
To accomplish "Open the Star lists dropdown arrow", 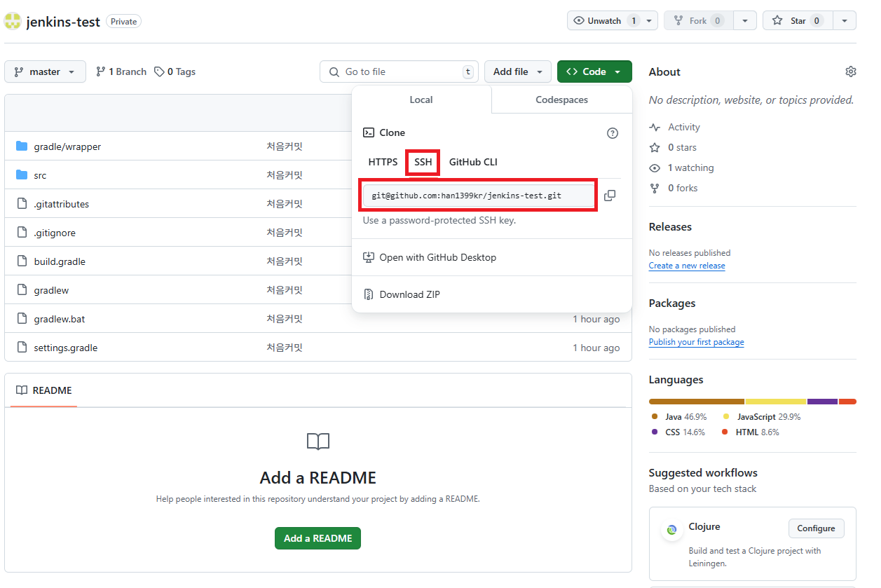I will click(x=845, y=20).
